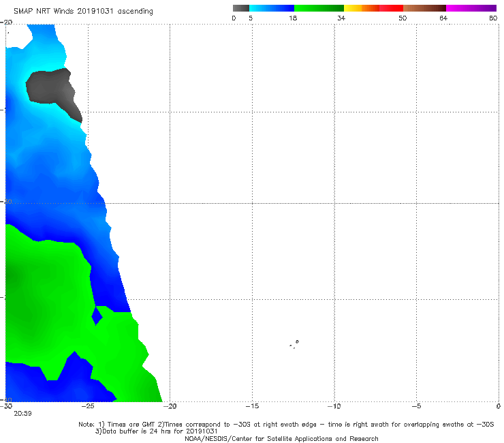Select the cyan-to-blue 5-18 color bar segment
Image resolution: width=504 pixels, height=443 pixels.
pyautogui.click(x=272, y=8)
